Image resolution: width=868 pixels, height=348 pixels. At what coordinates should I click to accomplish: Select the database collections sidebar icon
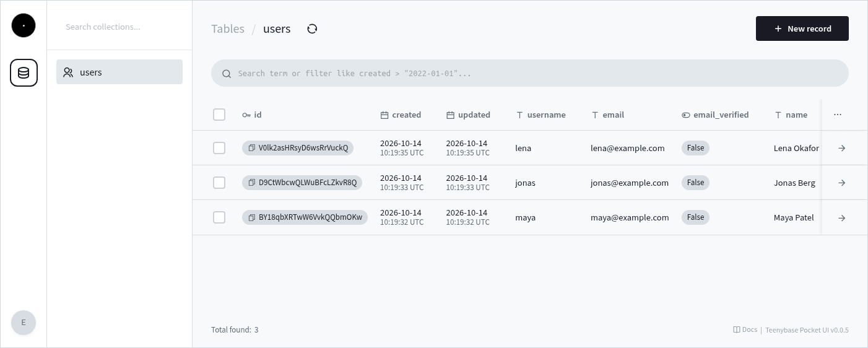(24, 72)
